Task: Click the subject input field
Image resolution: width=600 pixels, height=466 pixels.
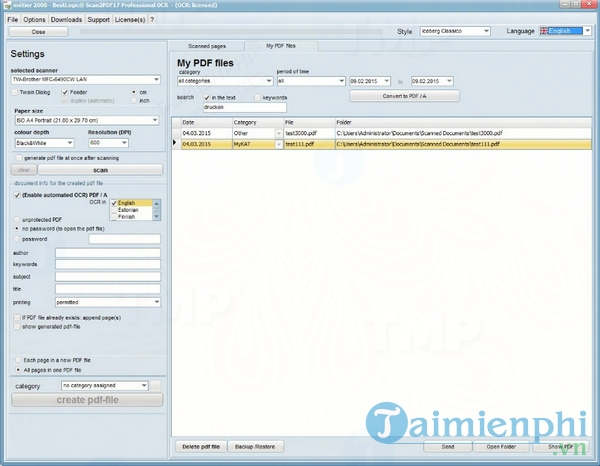Action: tap(108, 277)
